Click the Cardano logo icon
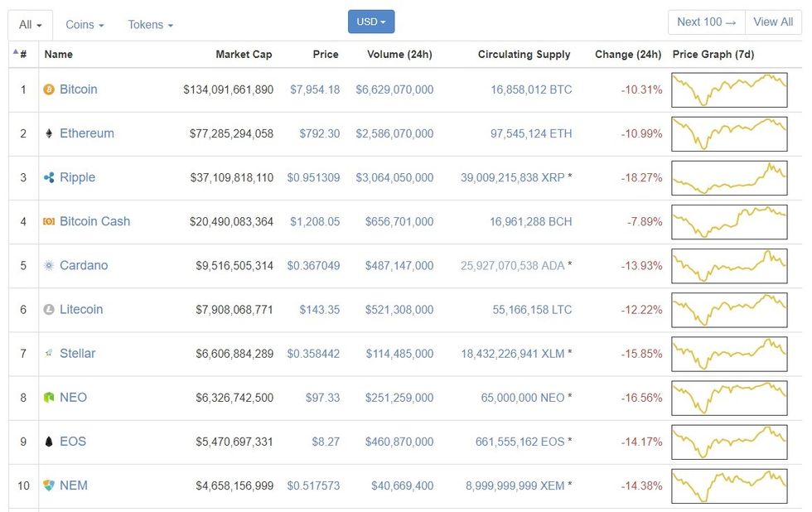The width and height of the screenshot is (812, 512). (x=50, y=265)
